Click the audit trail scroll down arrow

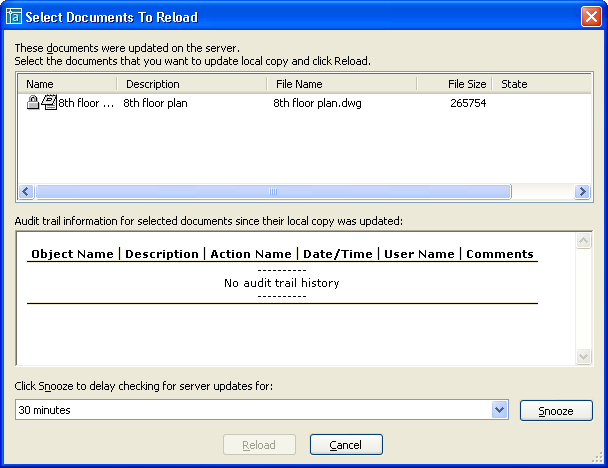tap(584, 356)
